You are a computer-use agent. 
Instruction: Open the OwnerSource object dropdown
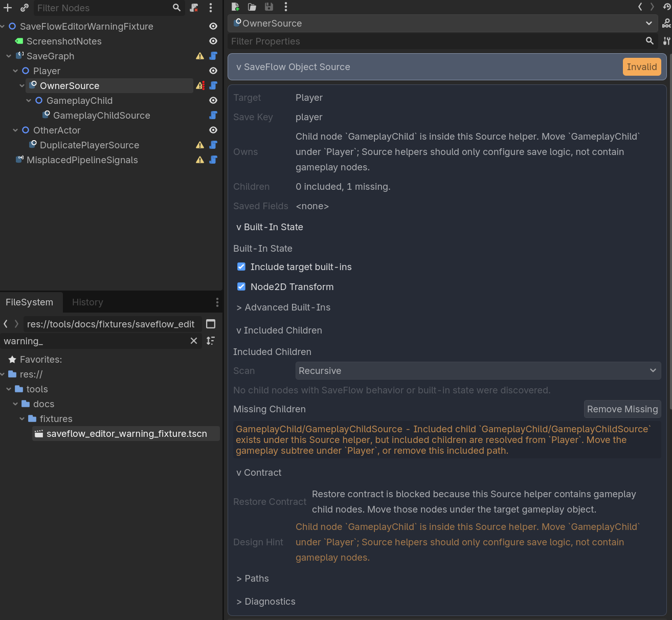(444, 24)
